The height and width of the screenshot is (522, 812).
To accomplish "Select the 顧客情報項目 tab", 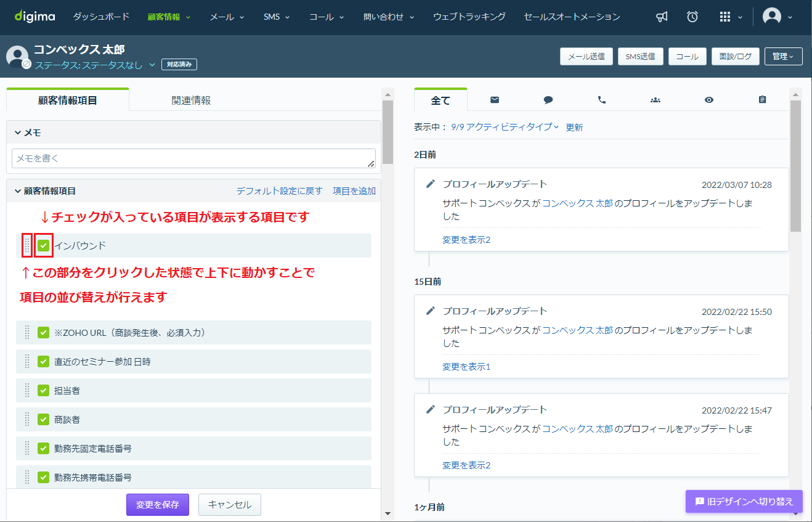I will click(x=68, y=100).
